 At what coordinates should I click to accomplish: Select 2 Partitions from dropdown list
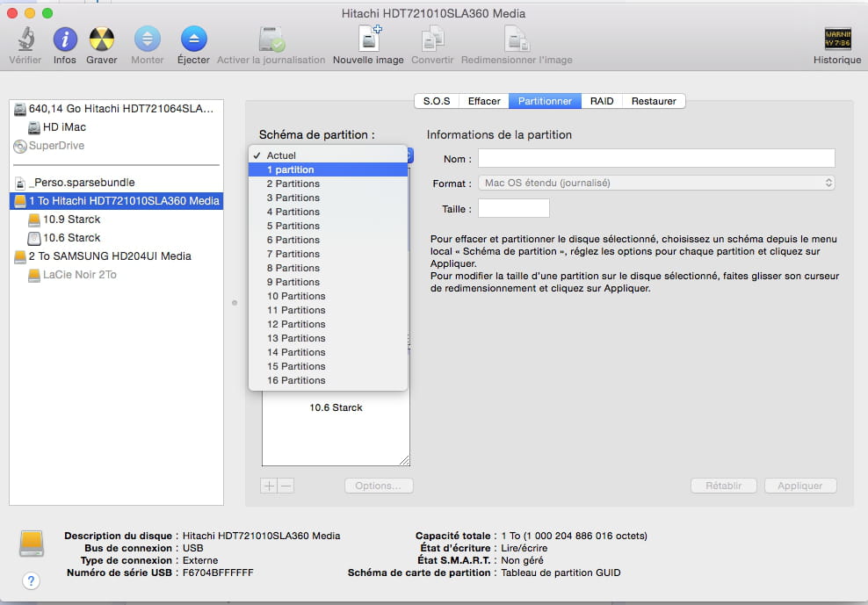(x=293, y=184)
